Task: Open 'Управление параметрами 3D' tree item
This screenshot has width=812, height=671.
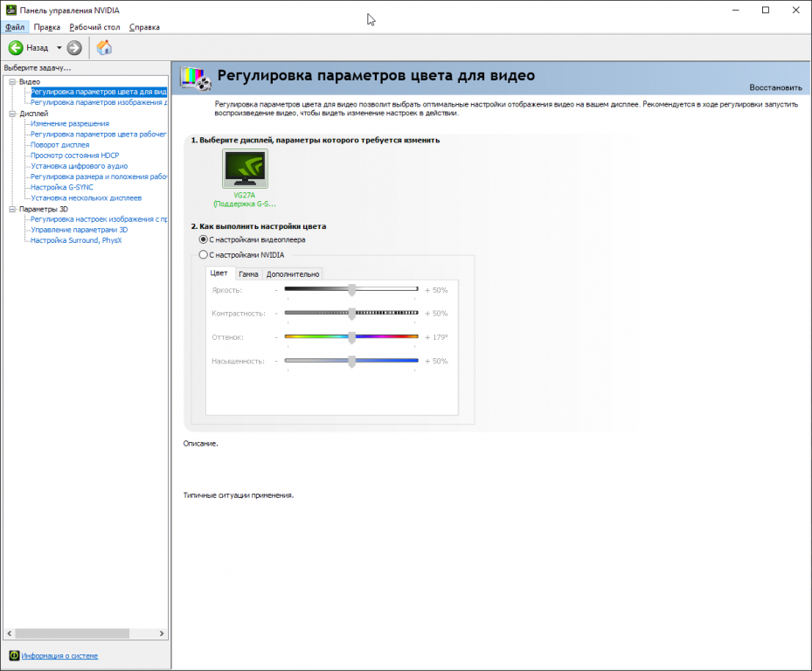Action: [x=80, y=230]
